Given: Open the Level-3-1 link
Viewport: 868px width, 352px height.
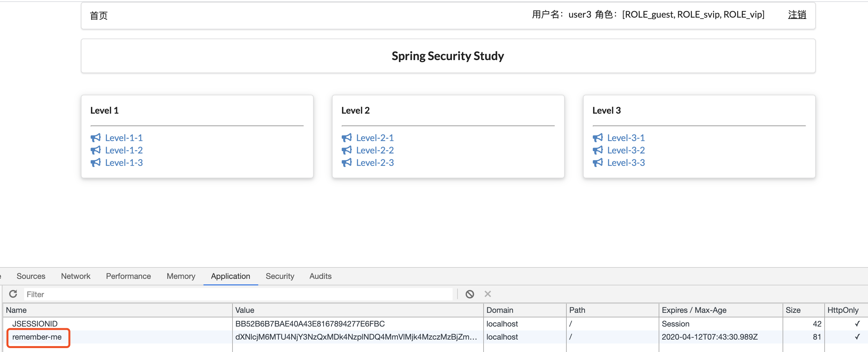Looking at the screenshot, I should 626,138.
